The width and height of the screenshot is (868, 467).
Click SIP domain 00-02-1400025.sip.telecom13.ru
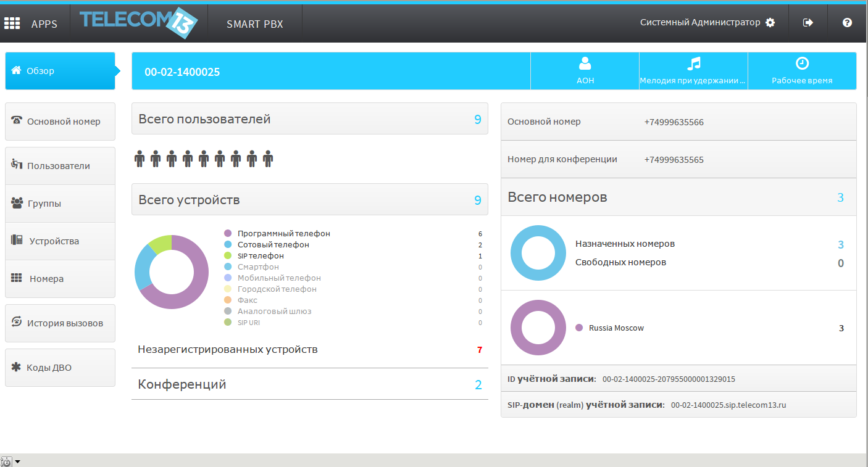(x=728, y=405)
